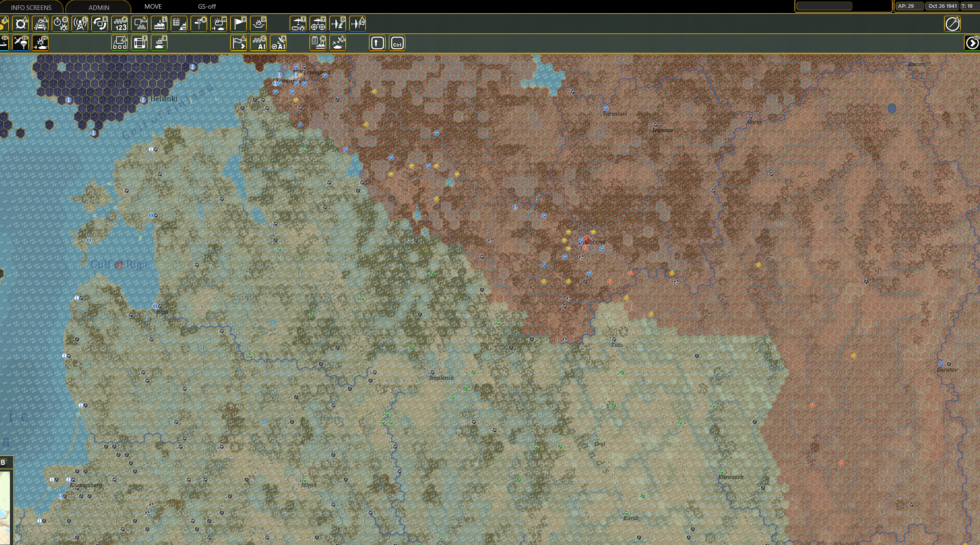Image resolution: width=980 pixels, height=545 pixels.
Task: Click bomber target crosshairs icon (Y)
Action: tap(318, 24)
